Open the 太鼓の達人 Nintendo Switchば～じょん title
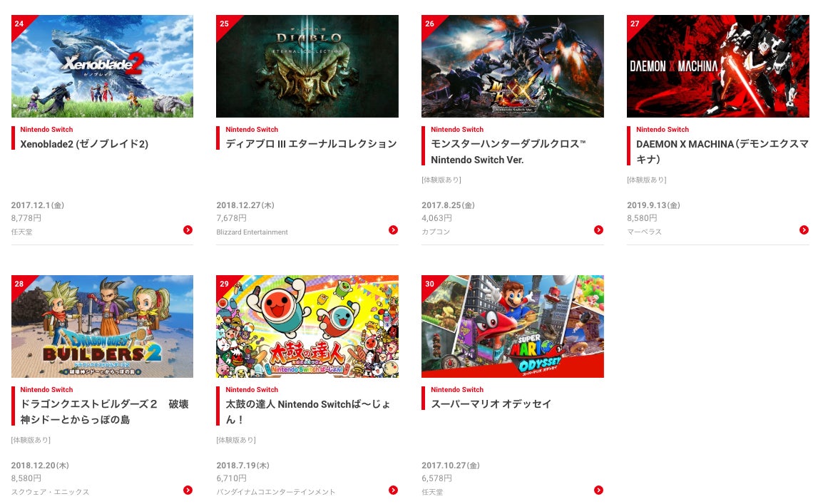The width and height of the screenshot is (823, 504). click(308, 412)
